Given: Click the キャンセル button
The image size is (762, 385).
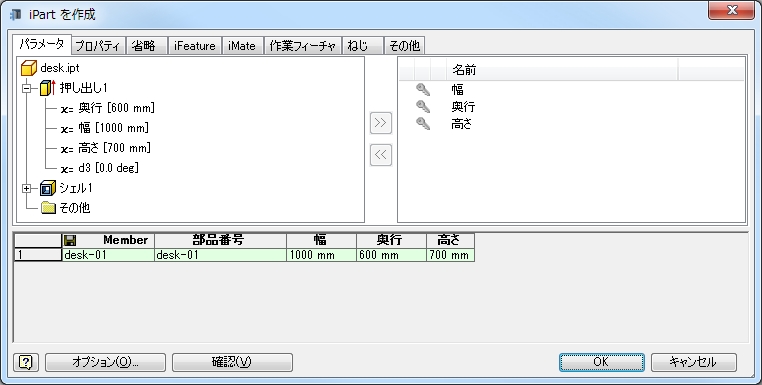Looking at the screenshot, I should click(694, 362).
